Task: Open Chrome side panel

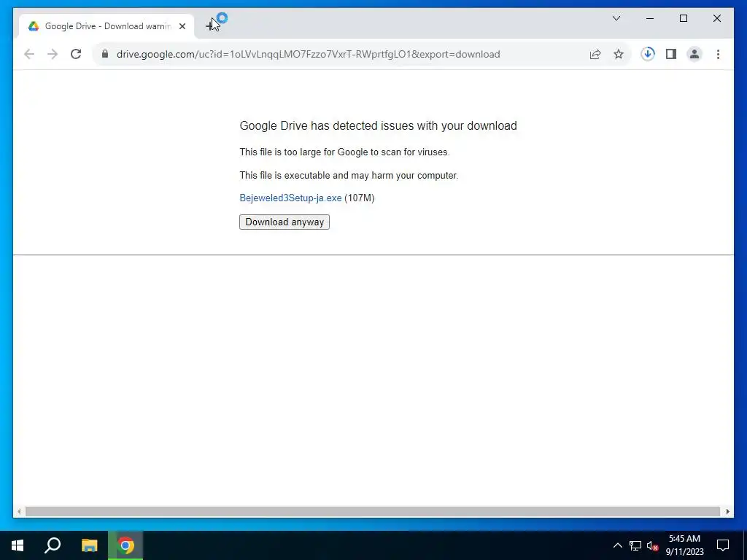Action: [671, 54]
